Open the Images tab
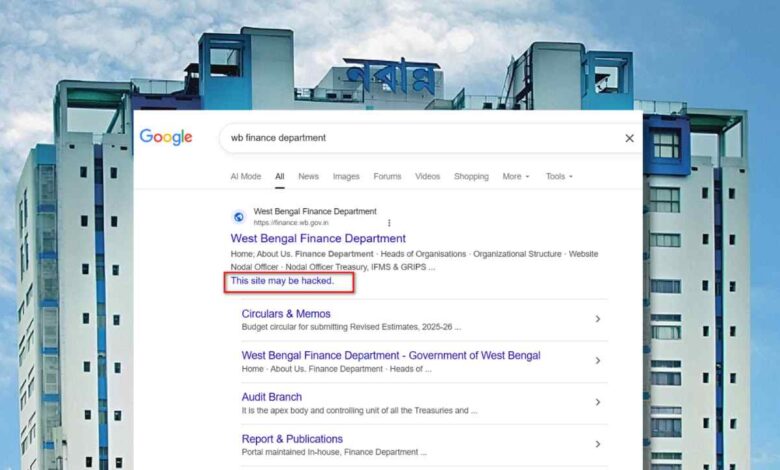The height and width of the screenshot is (470, 780). 346,177
